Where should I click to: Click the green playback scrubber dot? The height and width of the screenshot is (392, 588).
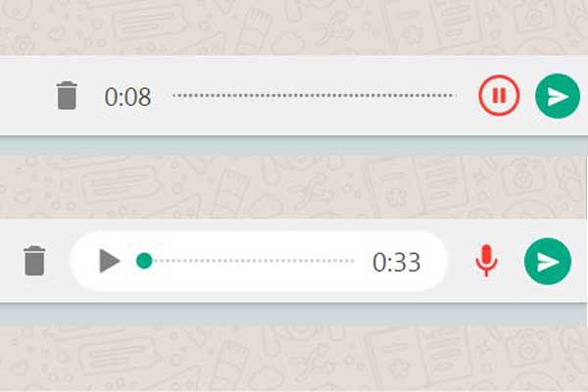[x=144, y=261]
